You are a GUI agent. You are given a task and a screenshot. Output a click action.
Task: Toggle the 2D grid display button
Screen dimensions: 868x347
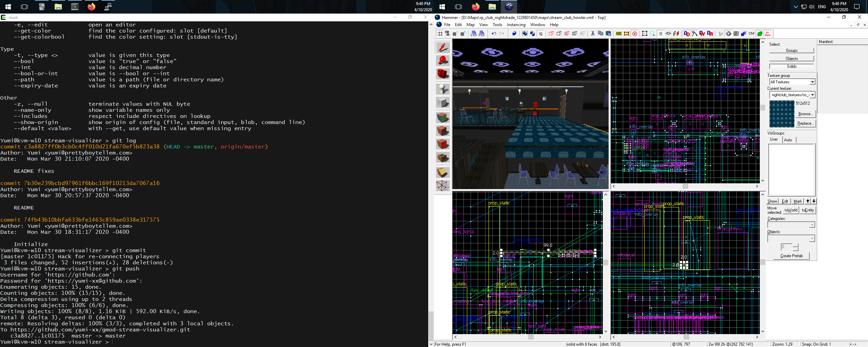coord(440,34)
